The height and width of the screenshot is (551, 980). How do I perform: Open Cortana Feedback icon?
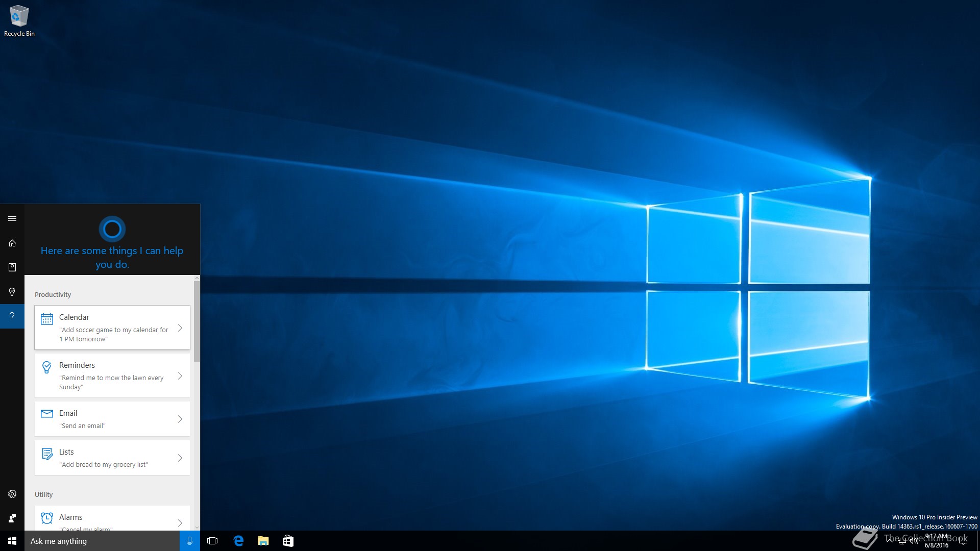coord(12,518)
